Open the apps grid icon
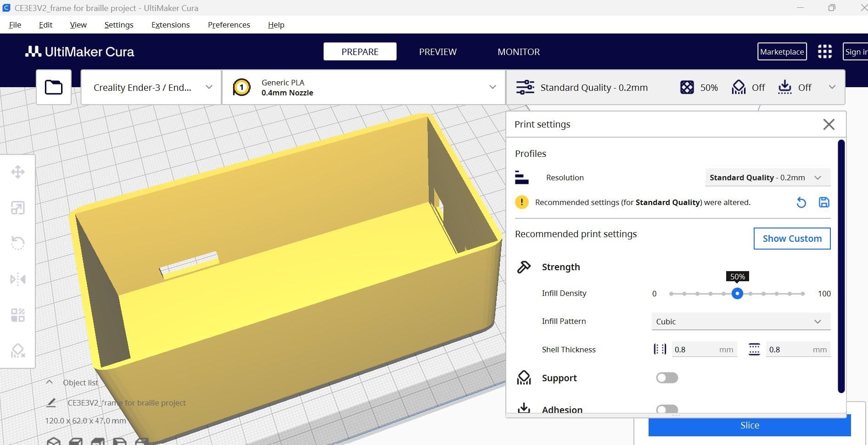 pos(825,51)
